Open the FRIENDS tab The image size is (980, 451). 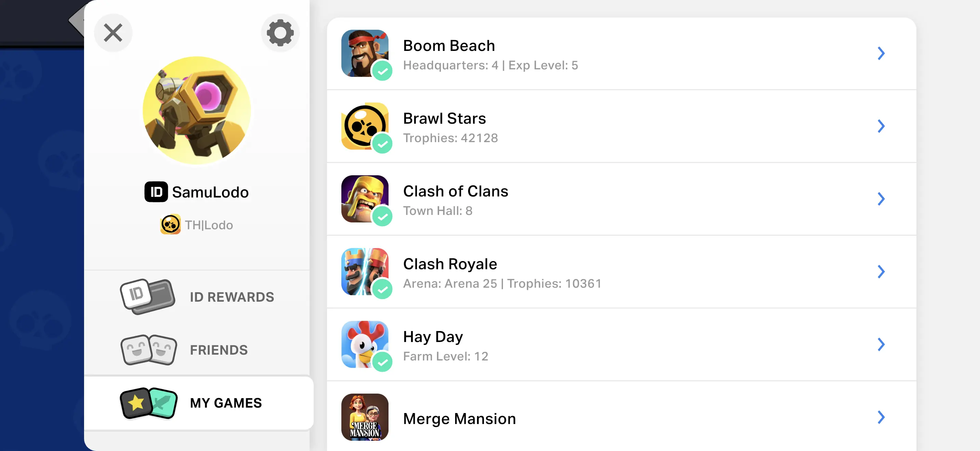click(219, 350)
